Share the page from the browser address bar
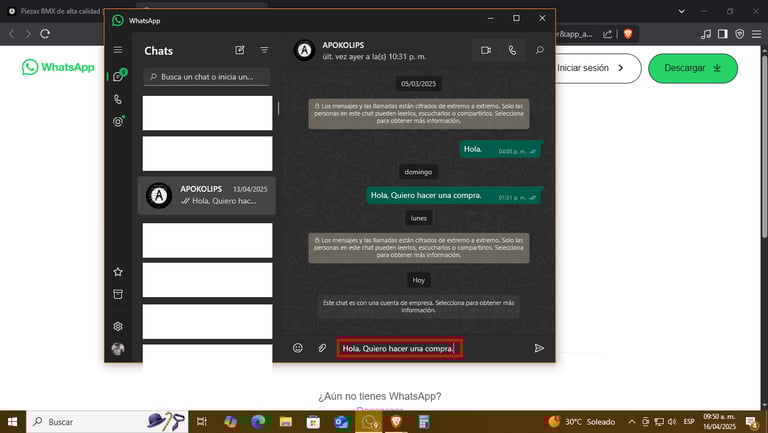 (x=607, y=34)
